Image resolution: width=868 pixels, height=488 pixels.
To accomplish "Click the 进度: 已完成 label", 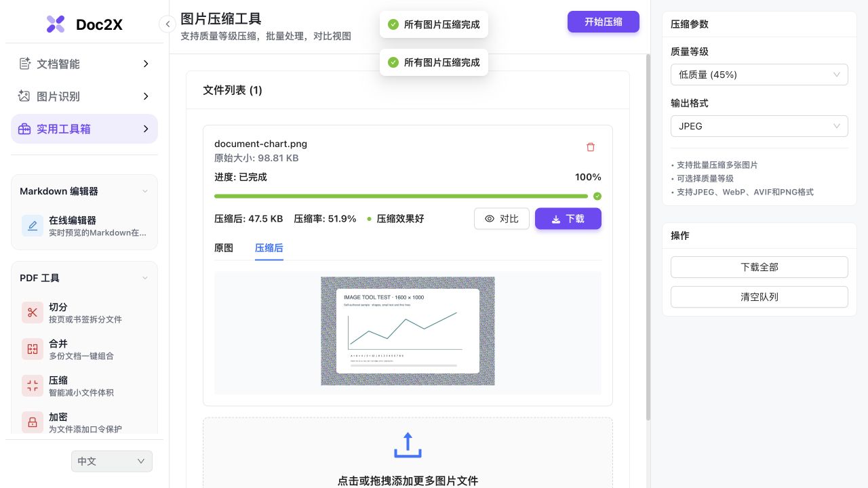I will 241,177.
